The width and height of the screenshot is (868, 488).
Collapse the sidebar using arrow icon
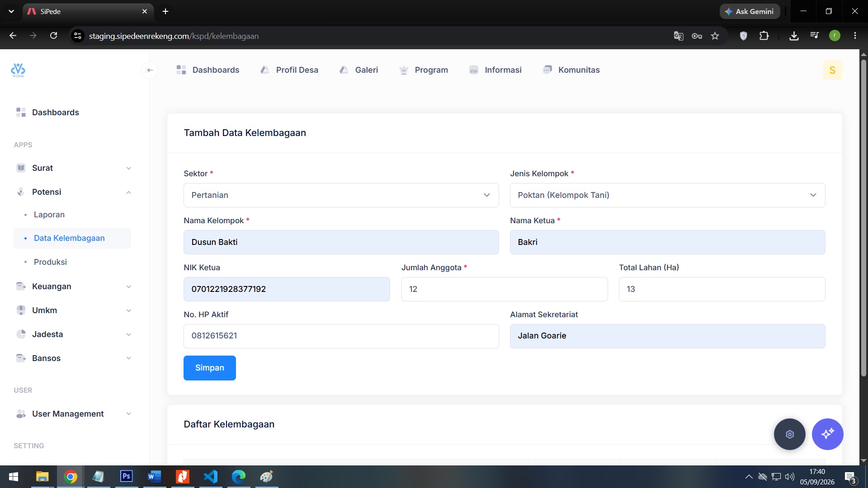coord(150,70)
